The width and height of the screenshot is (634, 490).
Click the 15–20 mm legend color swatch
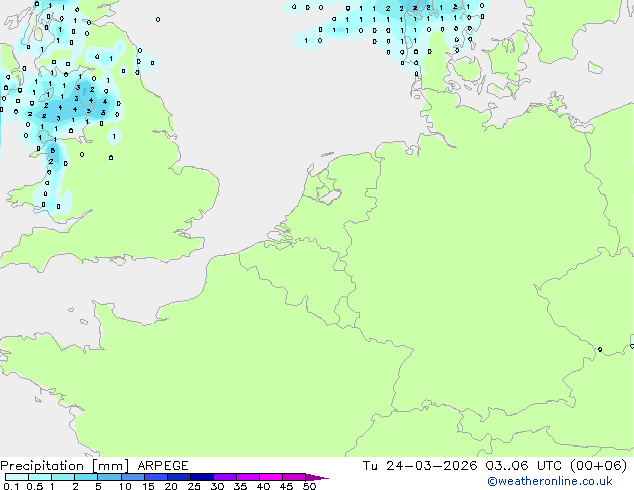tap(156, 477)
